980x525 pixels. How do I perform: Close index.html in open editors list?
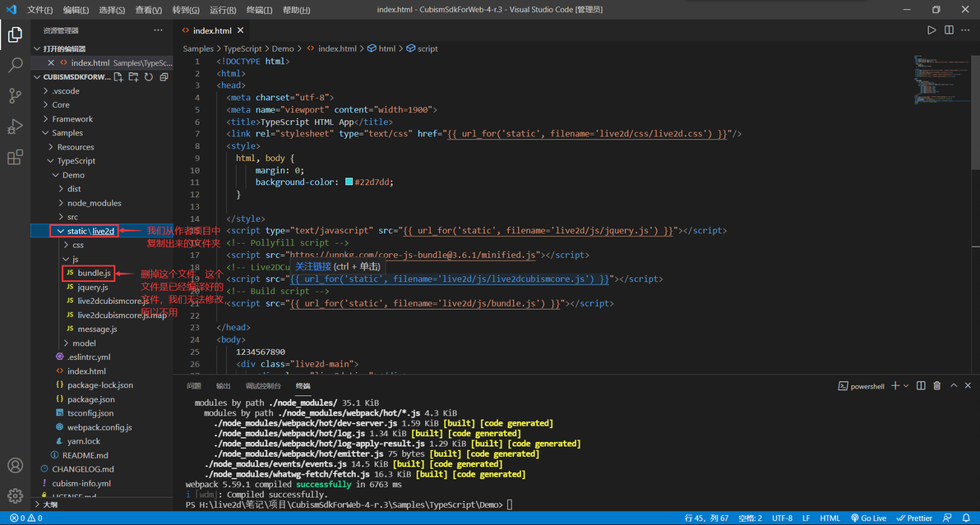click(x=51, y=62)
